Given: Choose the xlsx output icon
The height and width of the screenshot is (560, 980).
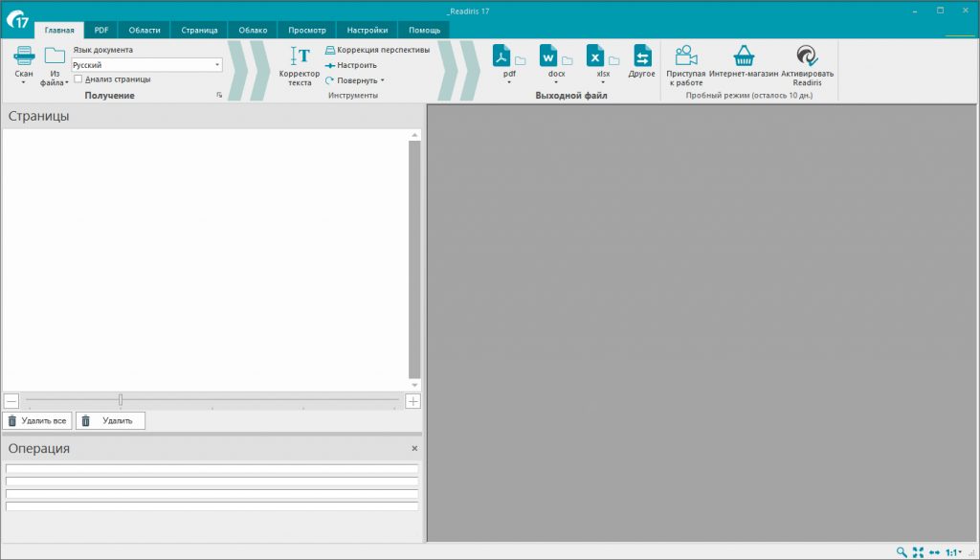Looking at the screenshot, I should 595,56.
